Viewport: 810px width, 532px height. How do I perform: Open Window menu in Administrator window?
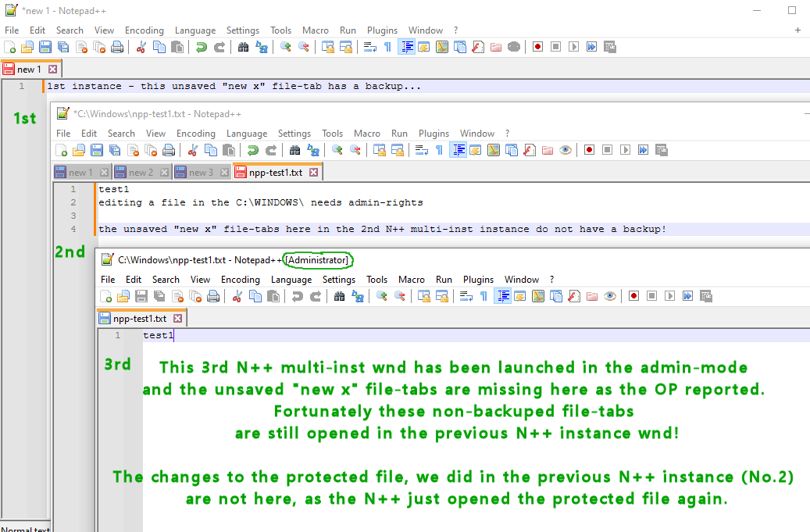pos(522,280)
